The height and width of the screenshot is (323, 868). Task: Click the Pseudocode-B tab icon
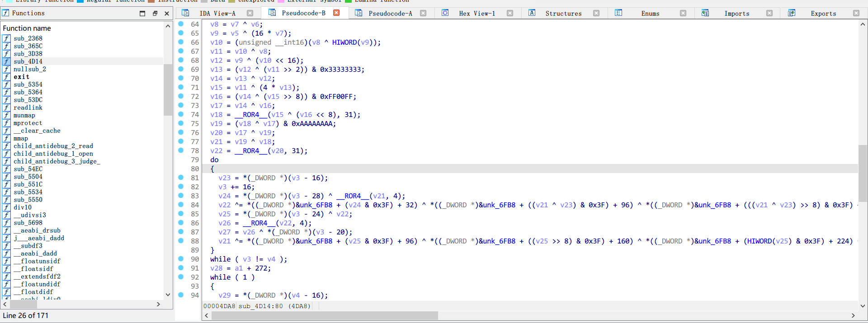(272, 13)
